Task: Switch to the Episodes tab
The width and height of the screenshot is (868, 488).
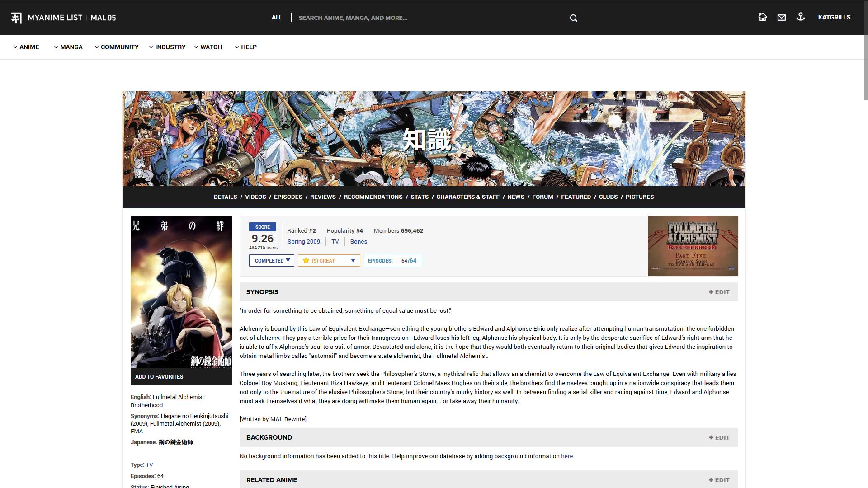Action: point(288,197)
